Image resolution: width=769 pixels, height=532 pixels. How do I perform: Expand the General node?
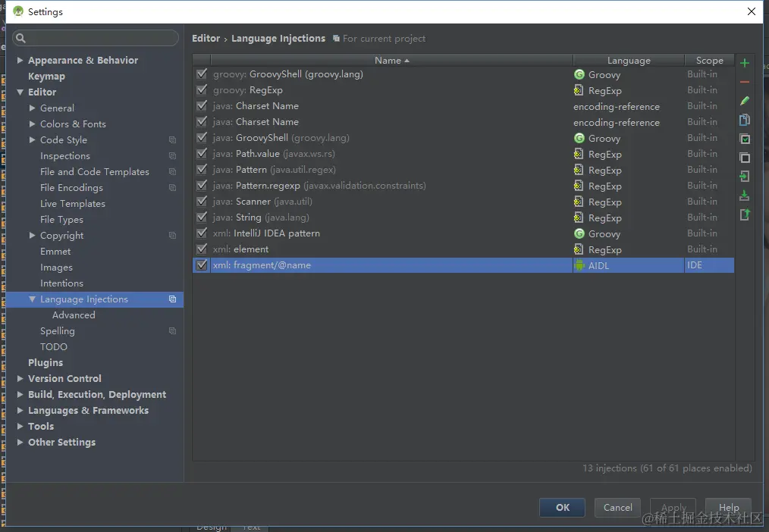(33, 108)
